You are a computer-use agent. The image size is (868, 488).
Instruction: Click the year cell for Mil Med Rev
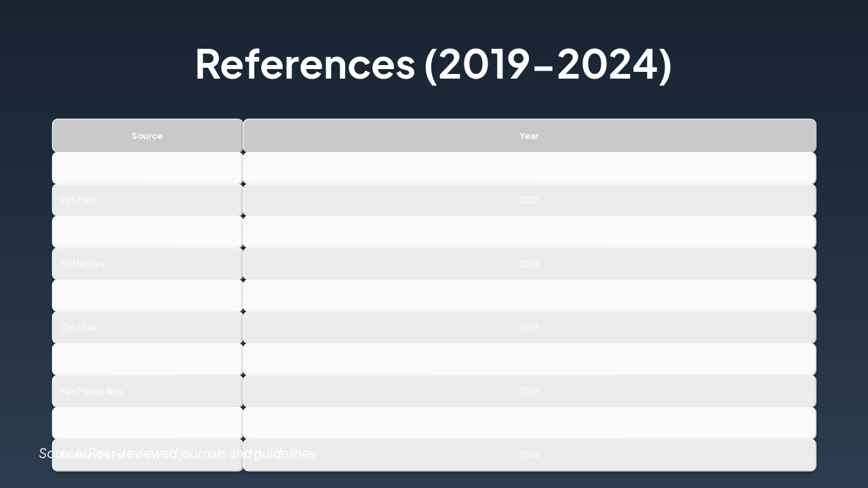[529, 264]
